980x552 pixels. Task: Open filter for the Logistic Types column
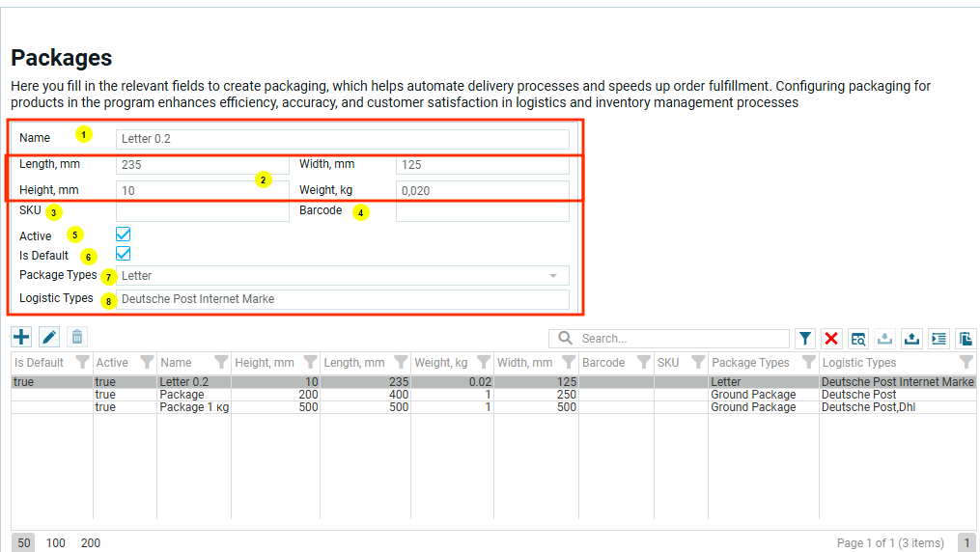pyautogui.click(x=966, y=363)
